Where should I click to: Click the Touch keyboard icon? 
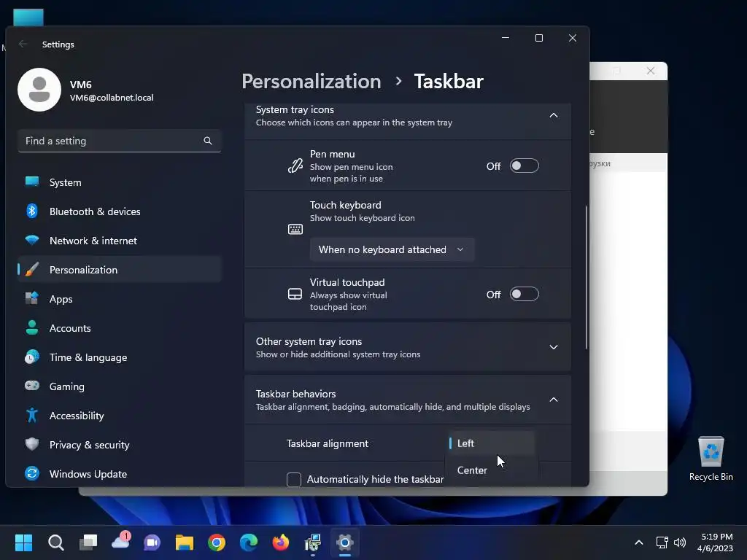tap(295, 230)
